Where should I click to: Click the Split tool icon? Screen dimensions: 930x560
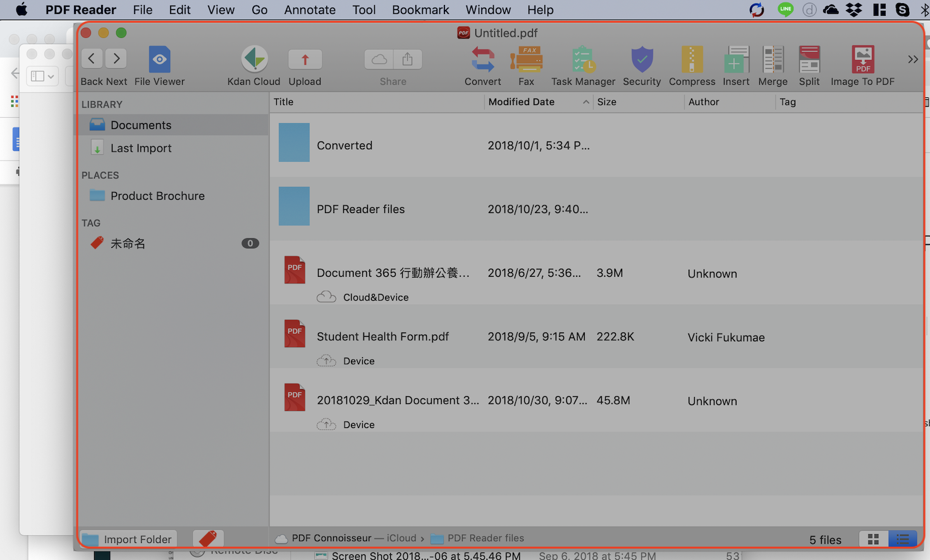tap(809, 59)
